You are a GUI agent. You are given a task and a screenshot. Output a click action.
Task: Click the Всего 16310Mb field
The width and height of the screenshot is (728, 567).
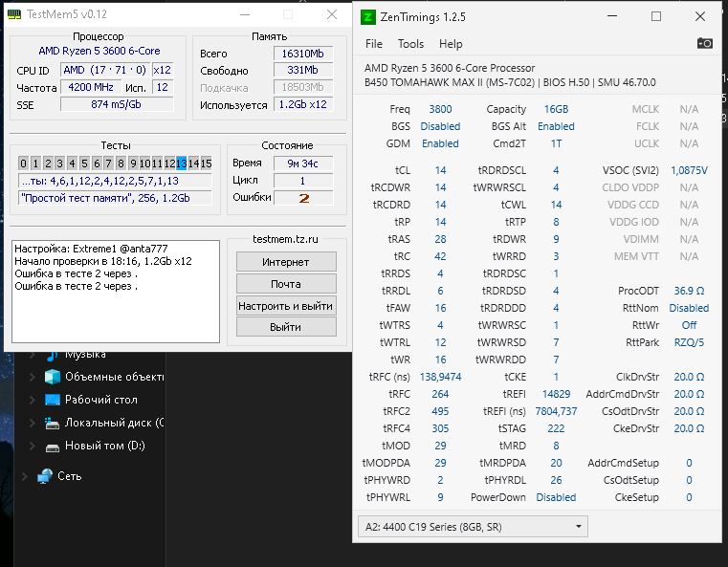303,54
